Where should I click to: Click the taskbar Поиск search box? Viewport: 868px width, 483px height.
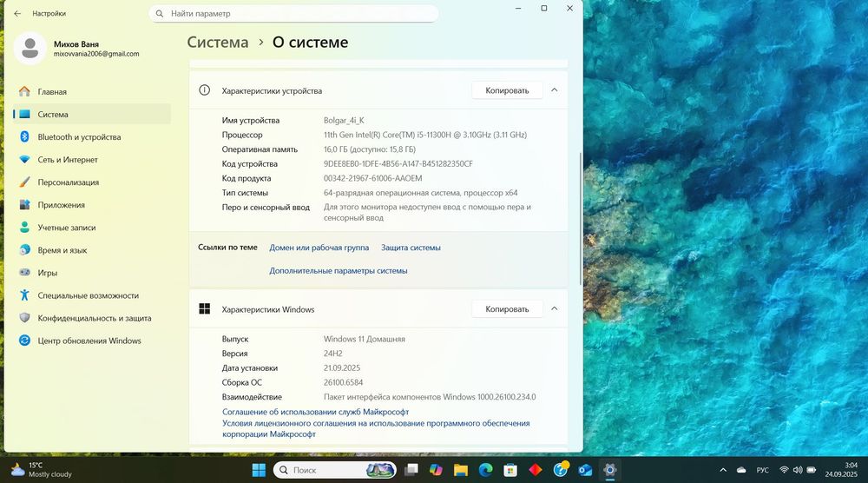(x=335, y=470)
